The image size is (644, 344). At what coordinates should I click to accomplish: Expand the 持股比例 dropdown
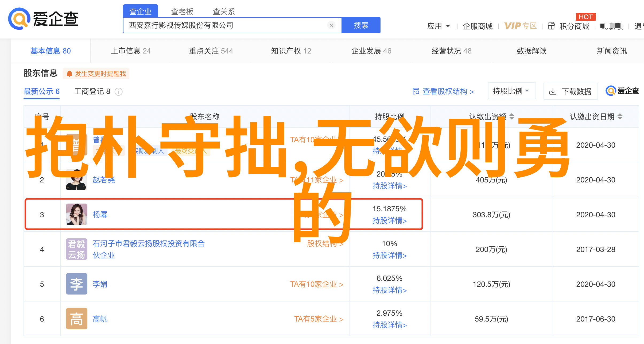[512, 91]
